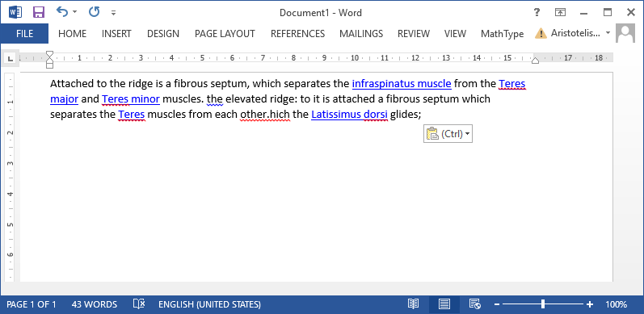Screen dimensions: 644x314
Task: Click misspelled word 'other.hich'
Action: click(x=265, y=115)
